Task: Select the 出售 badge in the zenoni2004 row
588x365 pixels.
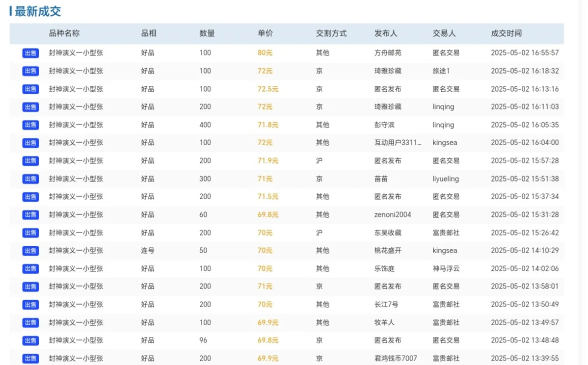Action: [30, 215]
